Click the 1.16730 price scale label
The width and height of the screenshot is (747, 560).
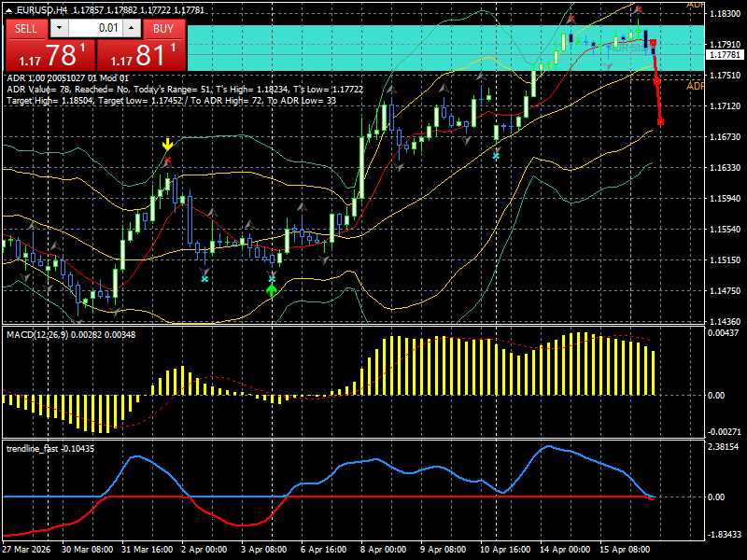[x=725, y=137]
